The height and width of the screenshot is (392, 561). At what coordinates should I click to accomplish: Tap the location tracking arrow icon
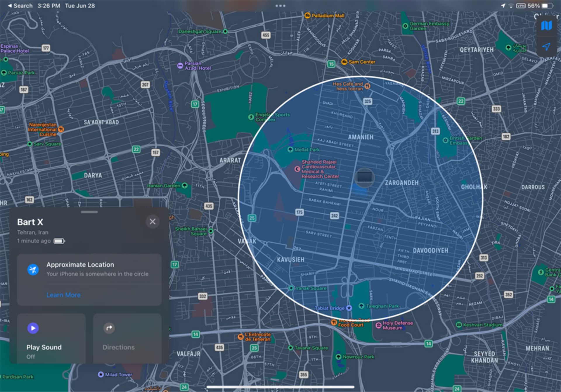(546, 47)
